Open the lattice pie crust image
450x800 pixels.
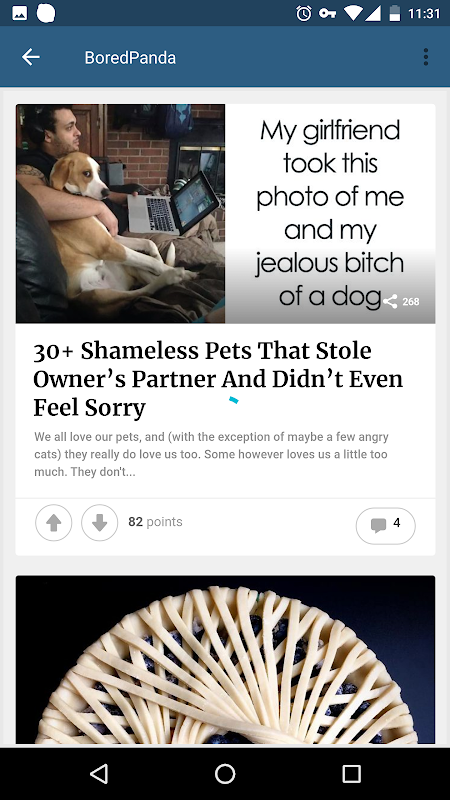coord(225,659)
